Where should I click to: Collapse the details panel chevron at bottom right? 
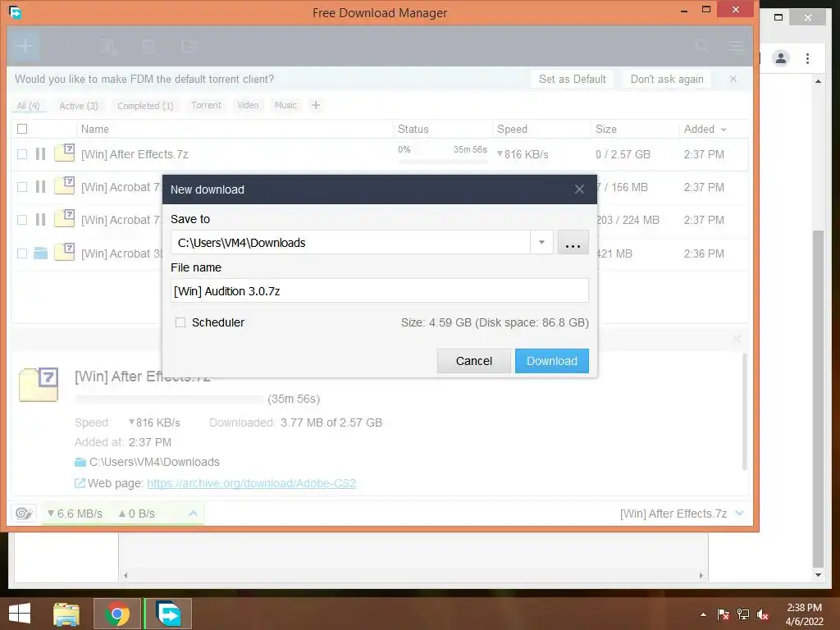(740, 514)
